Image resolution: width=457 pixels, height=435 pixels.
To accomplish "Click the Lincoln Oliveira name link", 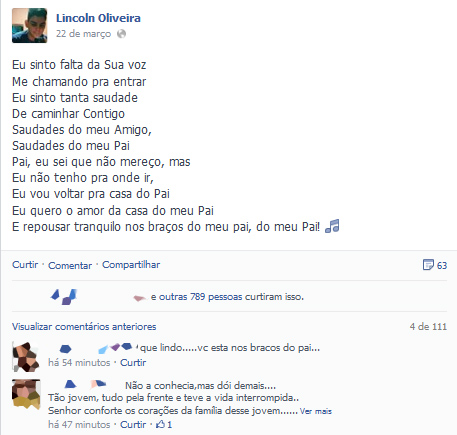I will (98, 18).
